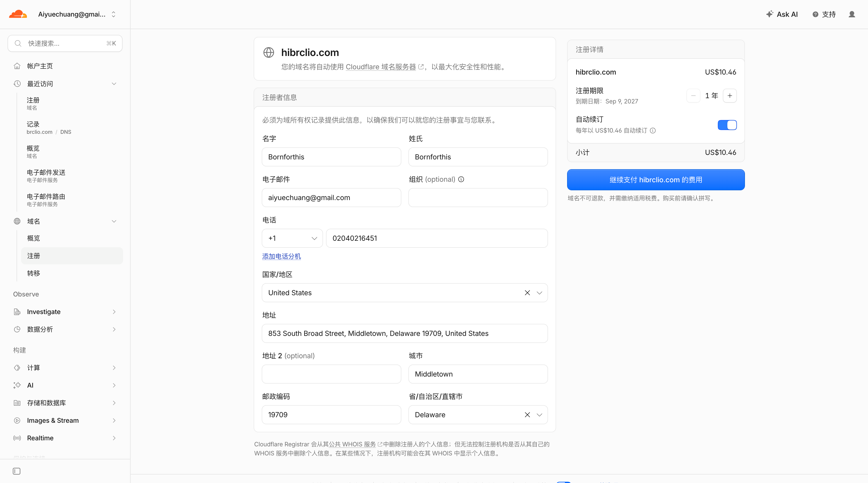Open the 省/自治区/直辖市 dropdown arrow
This screenshot has height=483, width=868.
[539, 415]
